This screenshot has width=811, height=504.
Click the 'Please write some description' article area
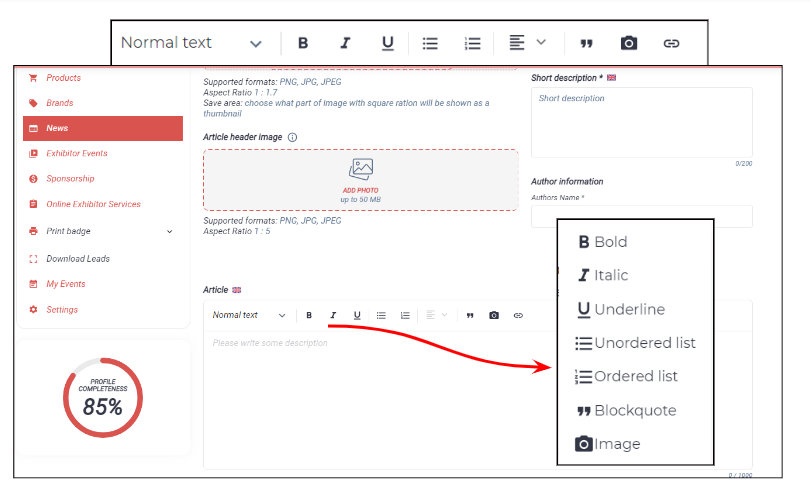pos(380,399)
